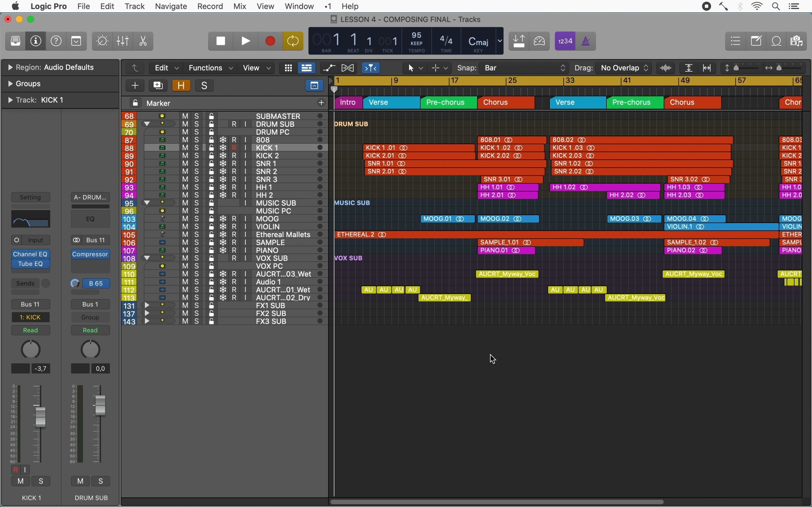The width and height of the screenshot is (812, 507).
Task: Open the Mix menu
Action: [239, 6]
